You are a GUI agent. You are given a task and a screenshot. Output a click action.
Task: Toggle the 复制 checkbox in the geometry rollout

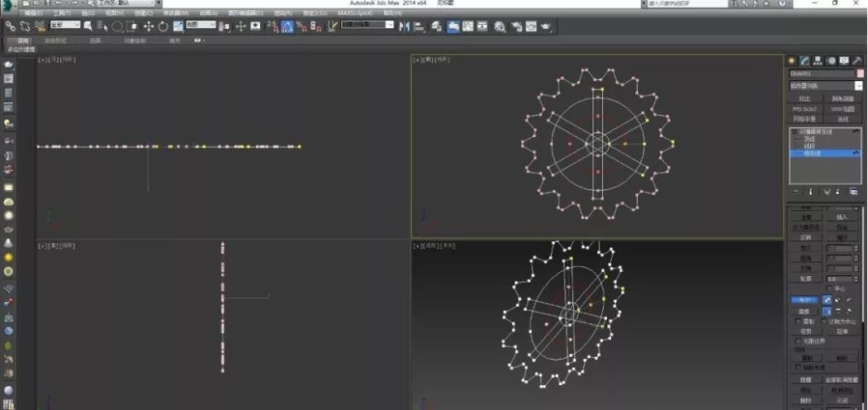798,321
